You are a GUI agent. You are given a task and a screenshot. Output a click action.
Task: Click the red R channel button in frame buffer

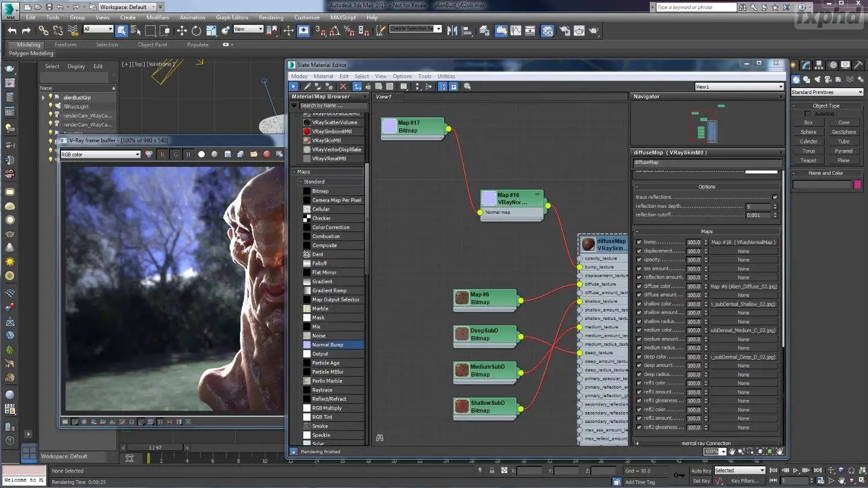click(162, 154)
